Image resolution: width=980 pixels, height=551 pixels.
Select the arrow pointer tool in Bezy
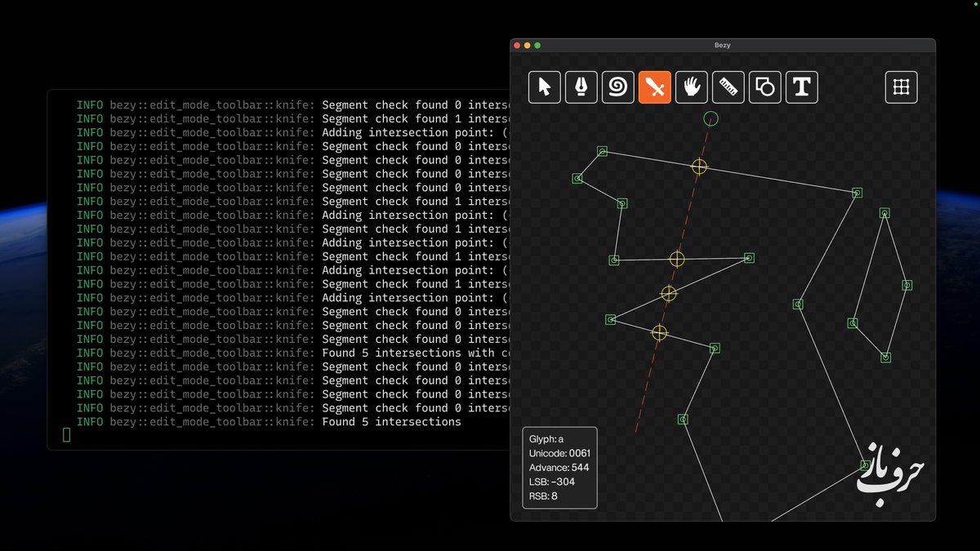pyautogui.click(x=545, y=87)
